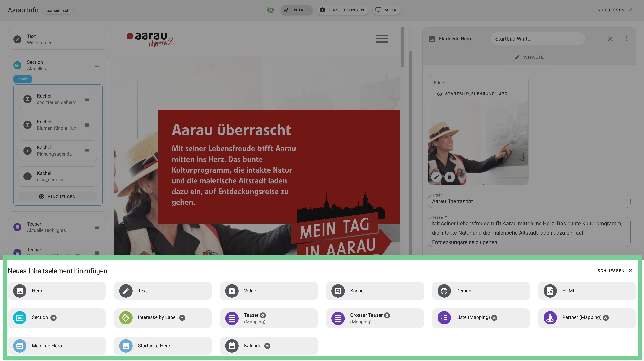This screenshot has height=361, width=644.
Task: Add a Person content element
Action: pyautogui.click(x=480, y=291)
